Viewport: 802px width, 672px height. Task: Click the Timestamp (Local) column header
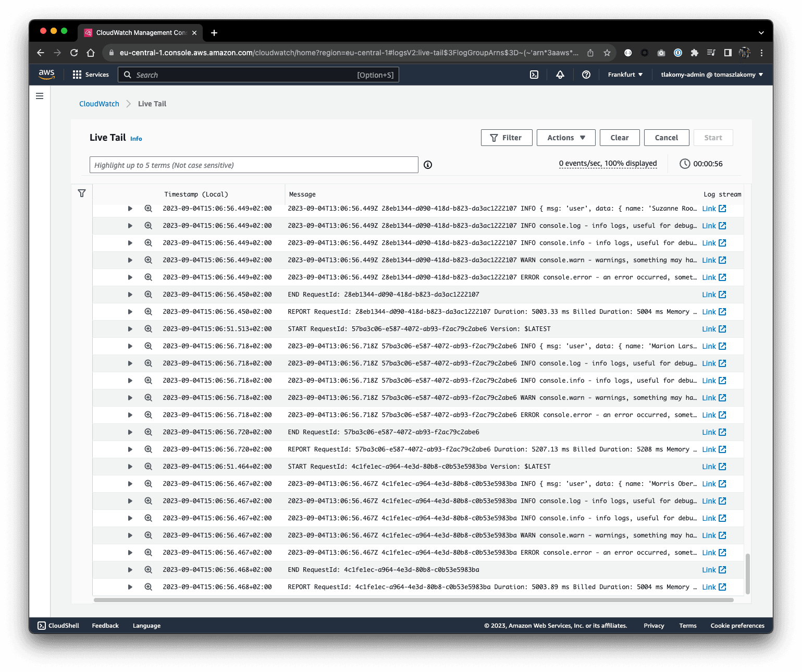[196, 194]
